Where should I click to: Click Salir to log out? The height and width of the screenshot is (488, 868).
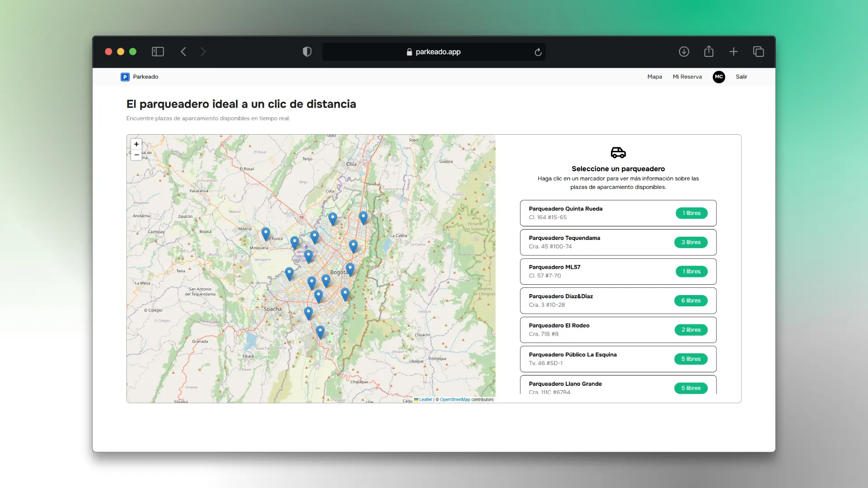click(742, 77)
